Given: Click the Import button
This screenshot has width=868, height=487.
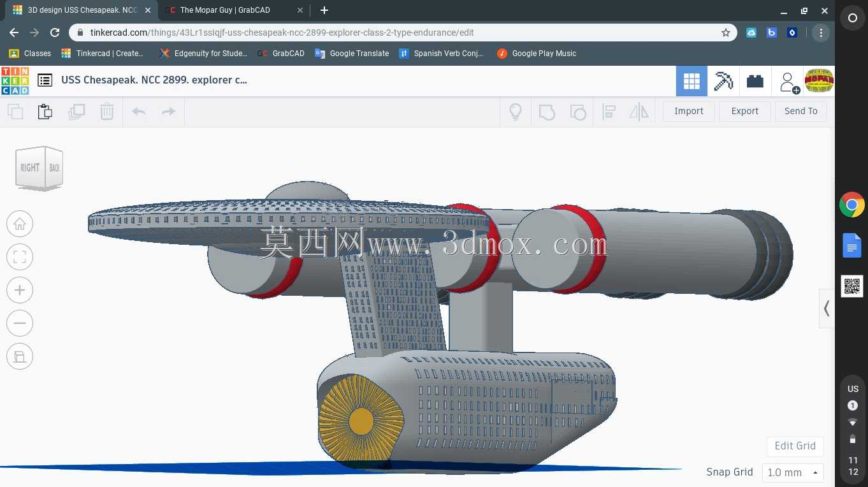Looking at the screenshot, I should [x=689, y=111].
